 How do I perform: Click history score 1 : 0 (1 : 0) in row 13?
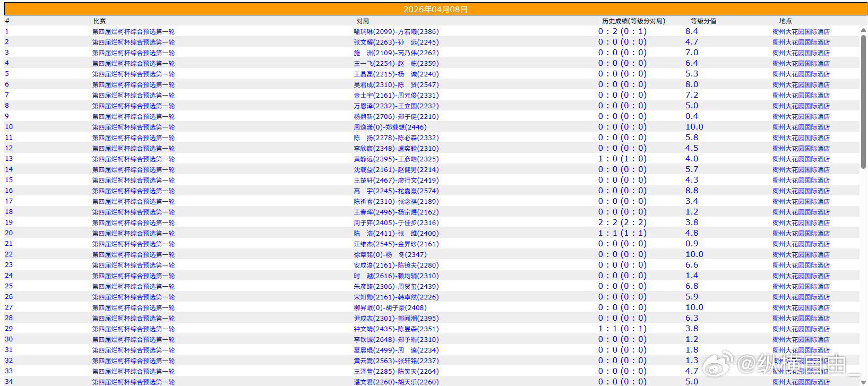click(x=622, y=159)
